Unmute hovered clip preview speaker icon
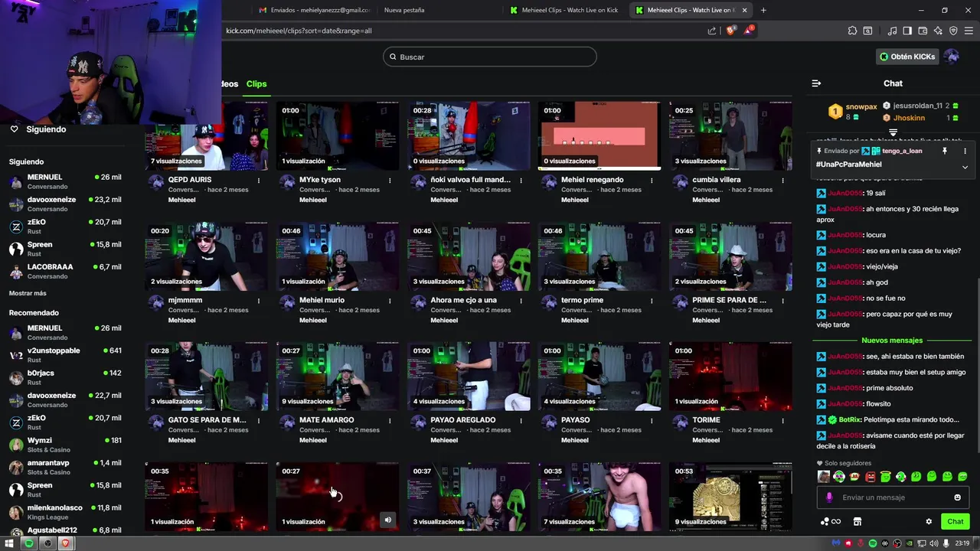980x551 pixels. [x=387, y=520]
